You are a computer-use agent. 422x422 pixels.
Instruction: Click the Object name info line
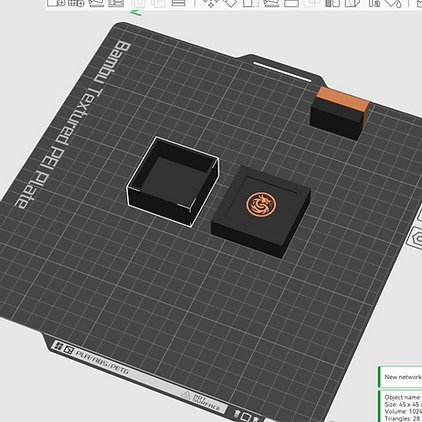point(403,397)
